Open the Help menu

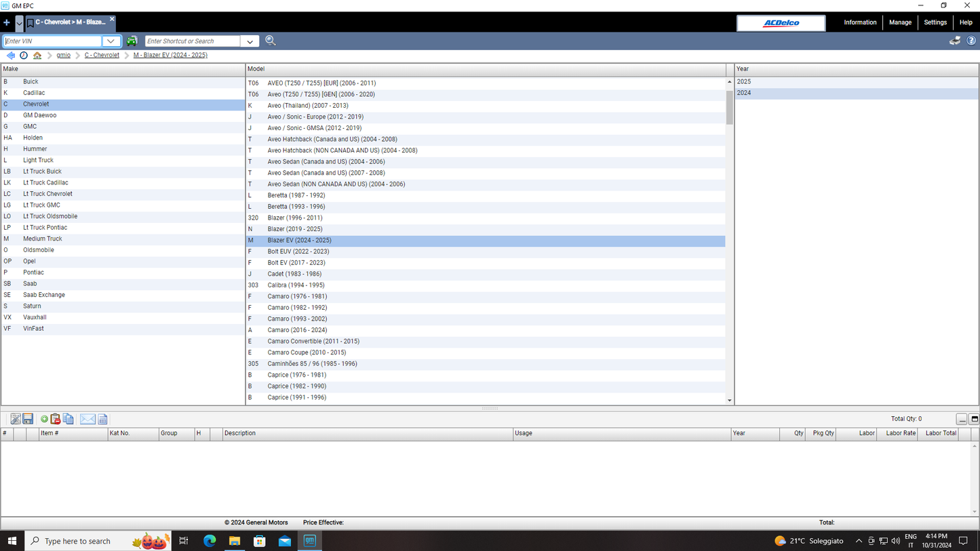coord(966,22)
